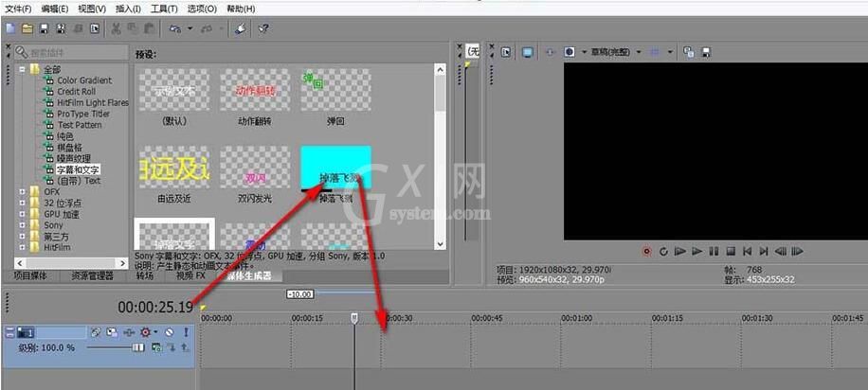The image size is (868, 390).
Task: Expand the GPU 加速 folder
Action: click(x=22, y=214)
